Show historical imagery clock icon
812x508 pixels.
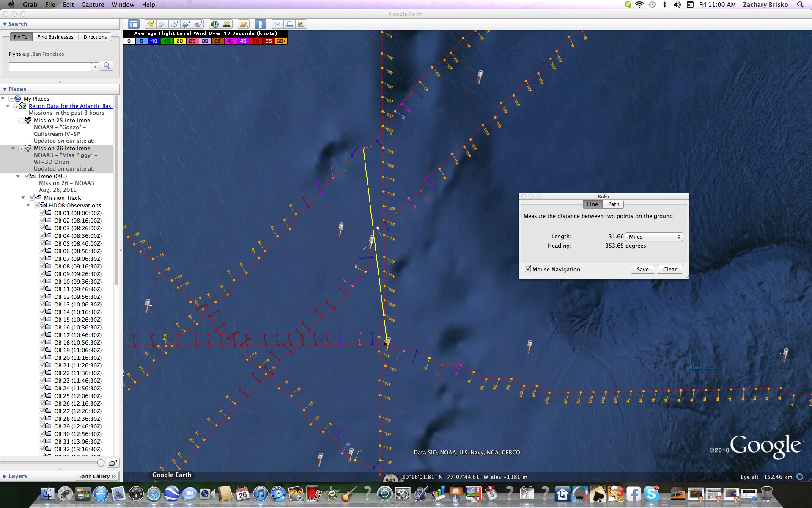(215, 24)
